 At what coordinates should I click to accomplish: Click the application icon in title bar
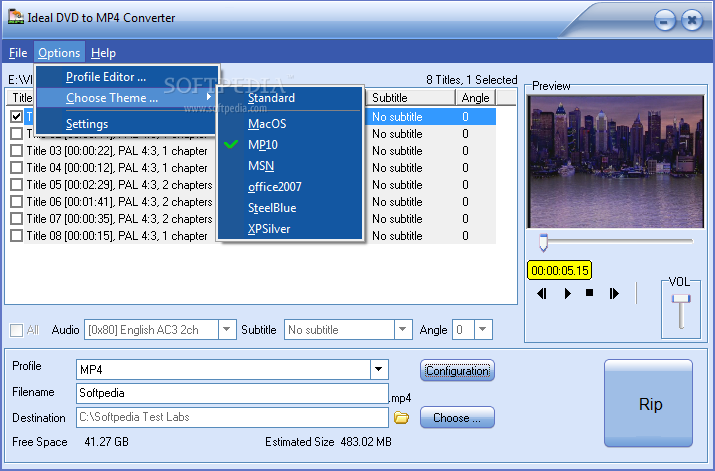click(x=16, y=17)
